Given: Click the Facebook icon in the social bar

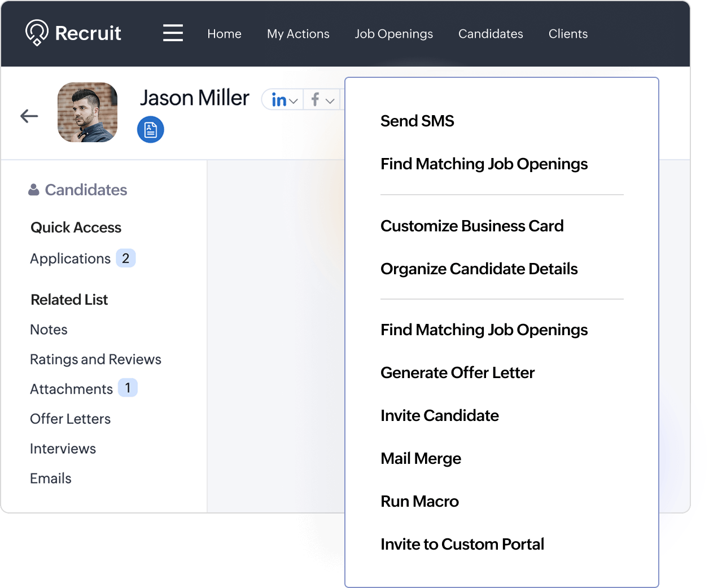Looking at the screenshot, I should point(316,100).
